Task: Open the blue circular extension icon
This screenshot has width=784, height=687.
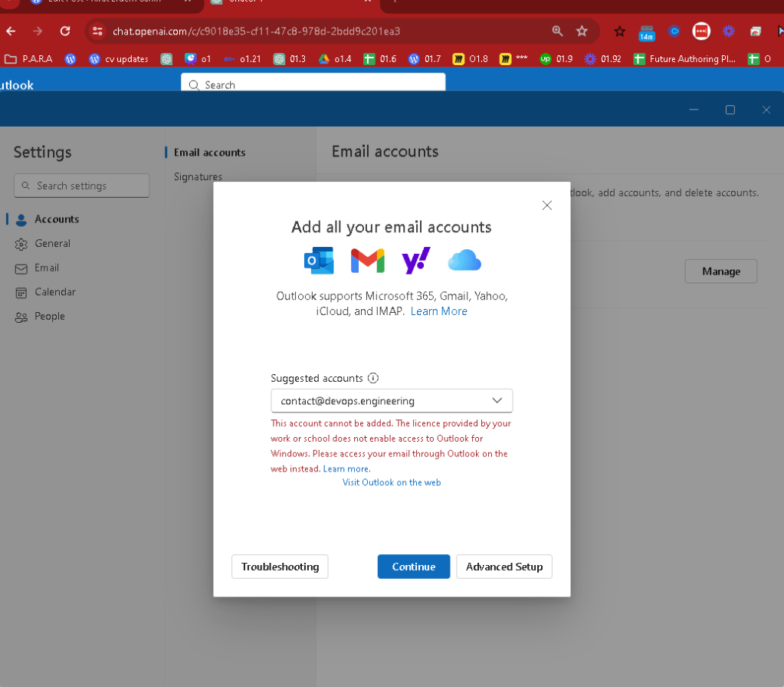Action: (x=674, y=31)
